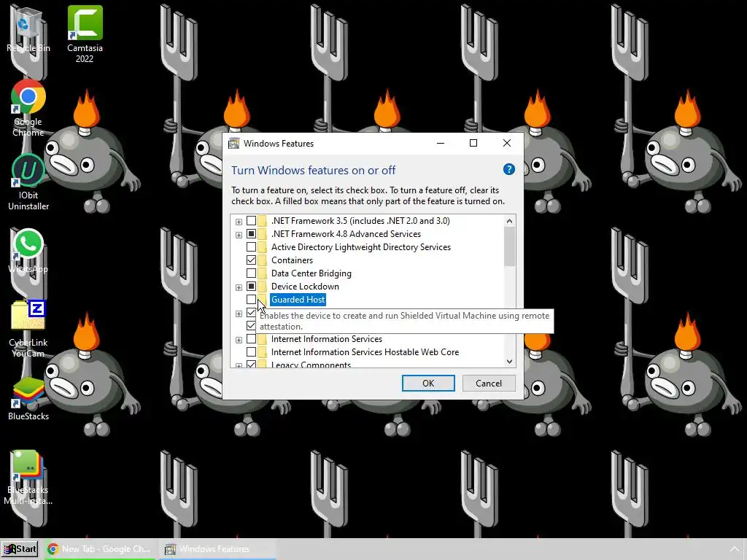Click the Windows Features title bar icon
The height and width of the screenshot is (560, 747).
[234, 144]
